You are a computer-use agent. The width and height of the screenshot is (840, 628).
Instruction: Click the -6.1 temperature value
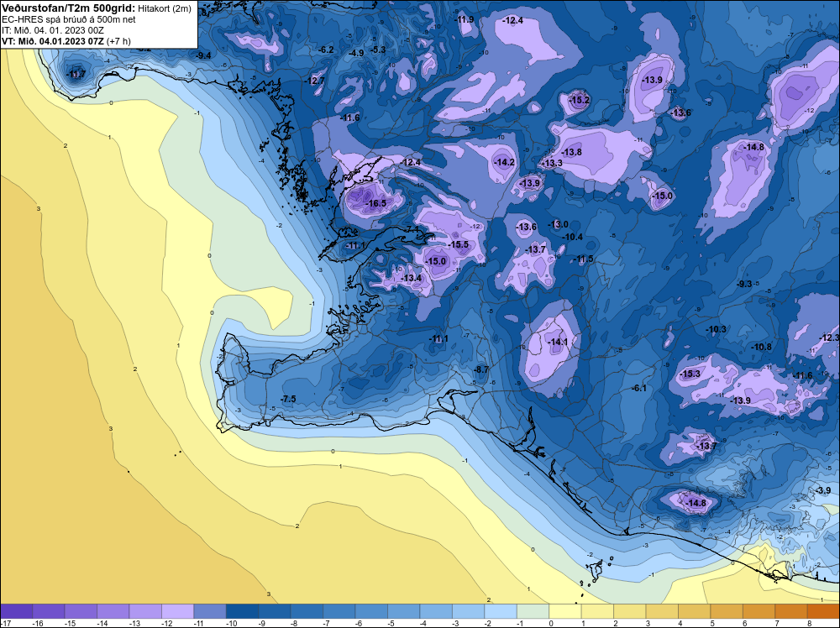tap(639, 389)
